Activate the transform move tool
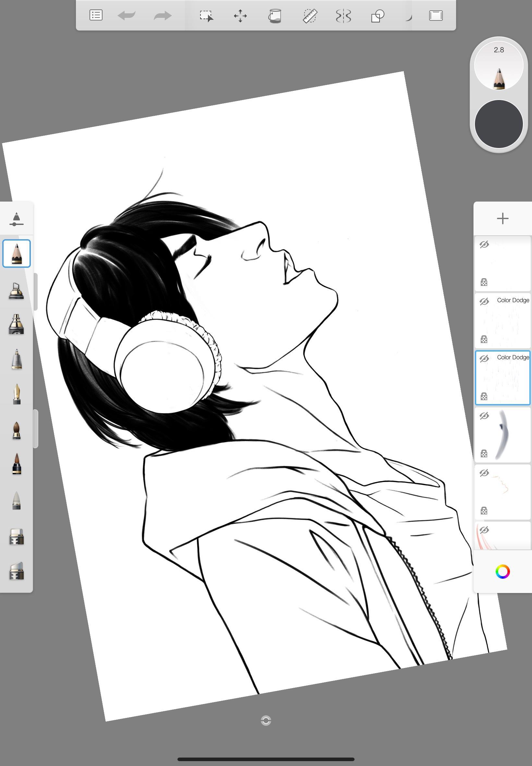532x766 pixels. (240, 16)
